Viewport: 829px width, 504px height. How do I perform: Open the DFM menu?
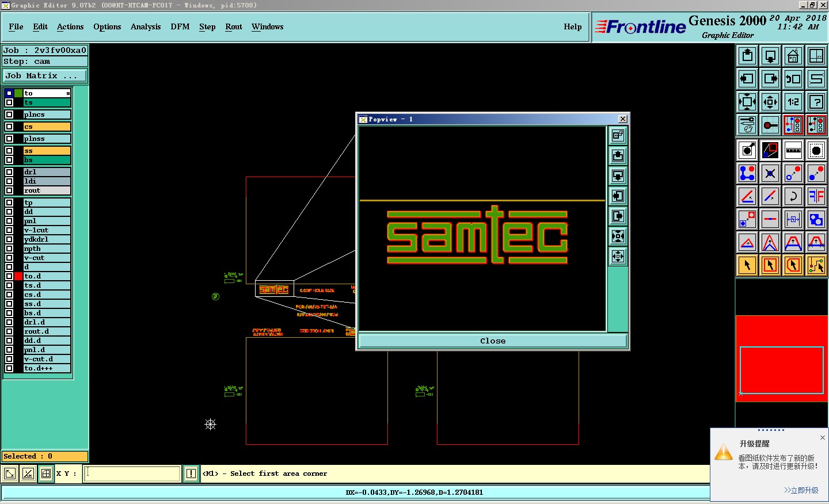(180, 26)
